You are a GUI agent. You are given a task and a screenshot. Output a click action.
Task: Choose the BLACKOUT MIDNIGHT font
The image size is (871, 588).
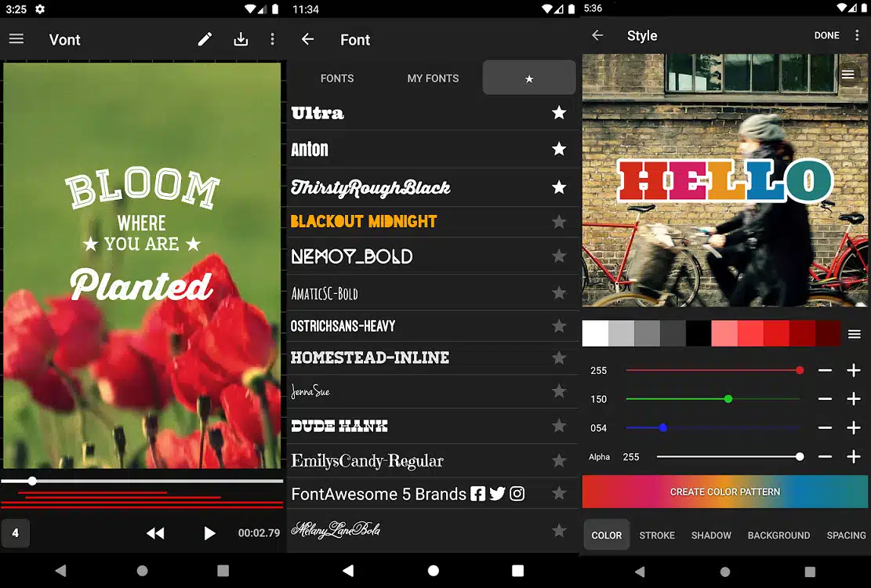pyautogui.click(x=364, y=222)
